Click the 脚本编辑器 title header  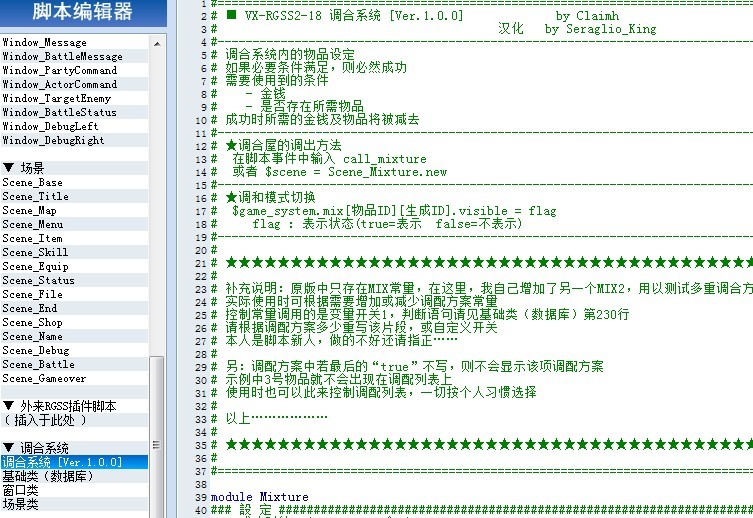83,12
